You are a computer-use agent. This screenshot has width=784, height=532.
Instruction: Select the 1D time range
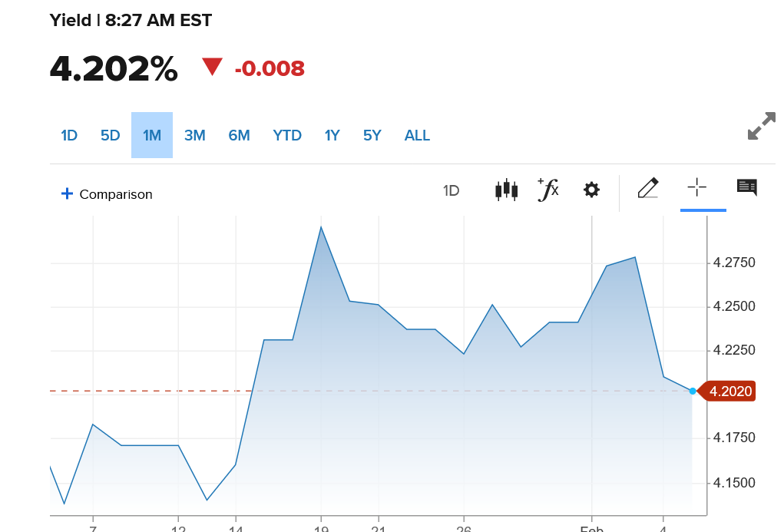point(69,136)
